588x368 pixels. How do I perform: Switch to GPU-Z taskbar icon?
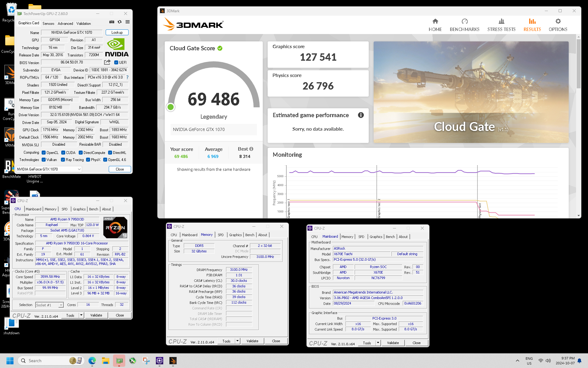pyautogui.click(x=119, y=361)
